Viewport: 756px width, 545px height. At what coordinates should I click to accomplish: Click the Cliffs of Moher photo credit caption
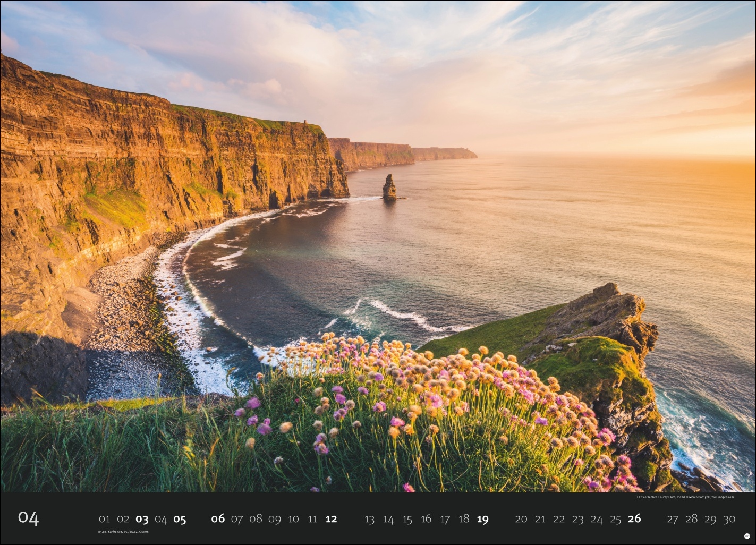685,497
